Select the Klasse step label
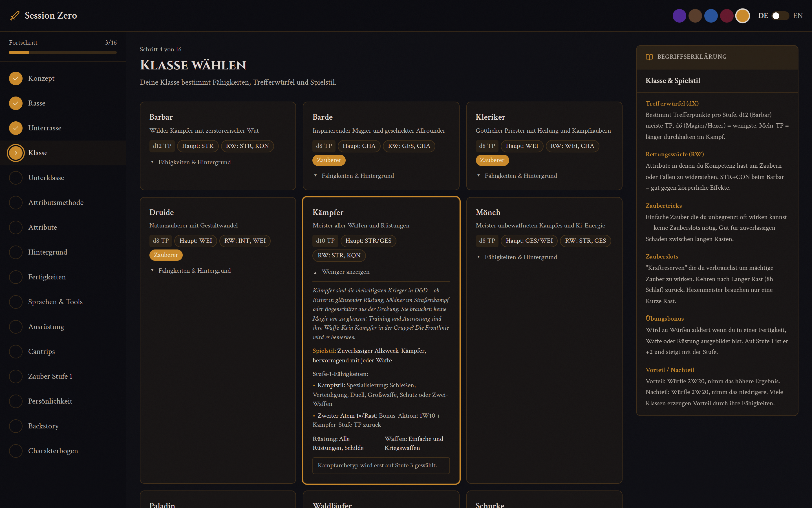812x508 pixels. (x=38, y=153)
